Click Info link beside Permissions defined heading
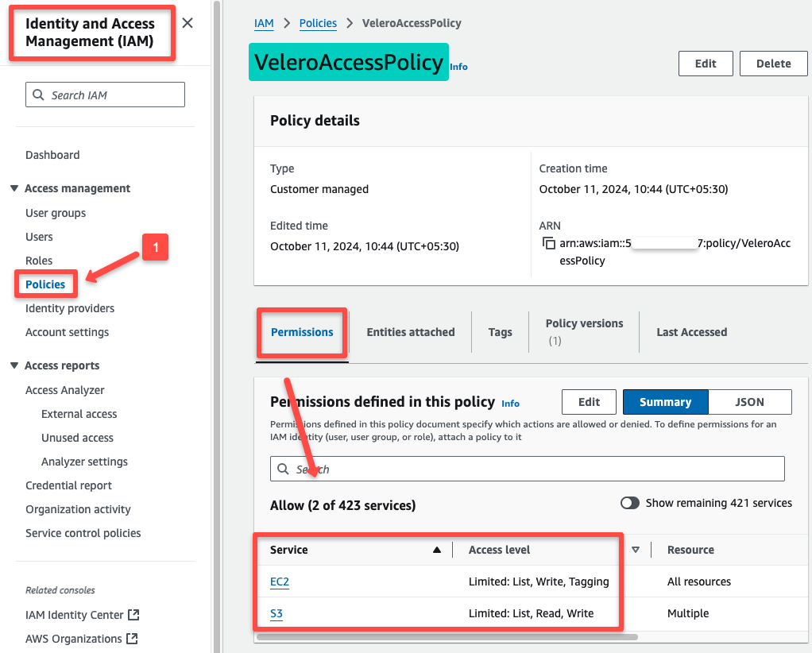The height and width of the screenshot is (653, 812). tap(510, 404)
